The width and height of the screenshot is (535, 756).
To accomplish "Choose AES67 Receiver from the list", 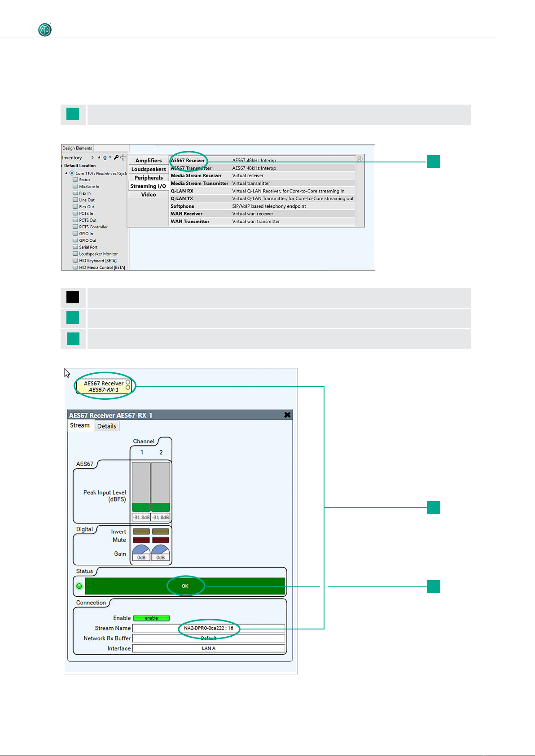I will click(x=188, y=160).
